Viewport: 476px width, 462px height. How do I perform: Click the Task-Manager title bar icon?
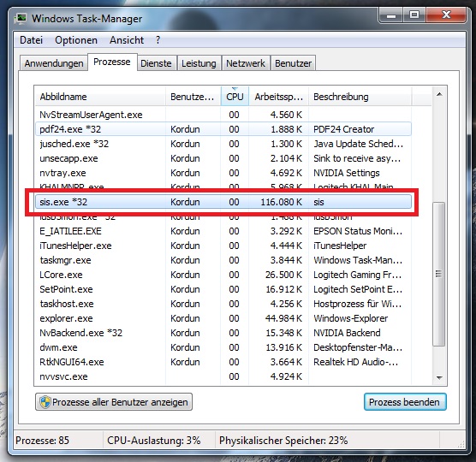coord(21,19)
